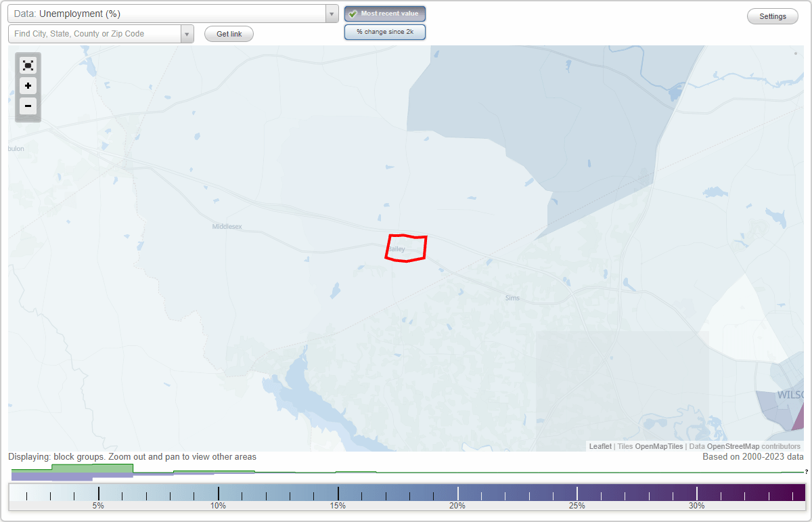Zoom out with the minus button
Screen dimensions: 812x522
click(x=28, y=106)
